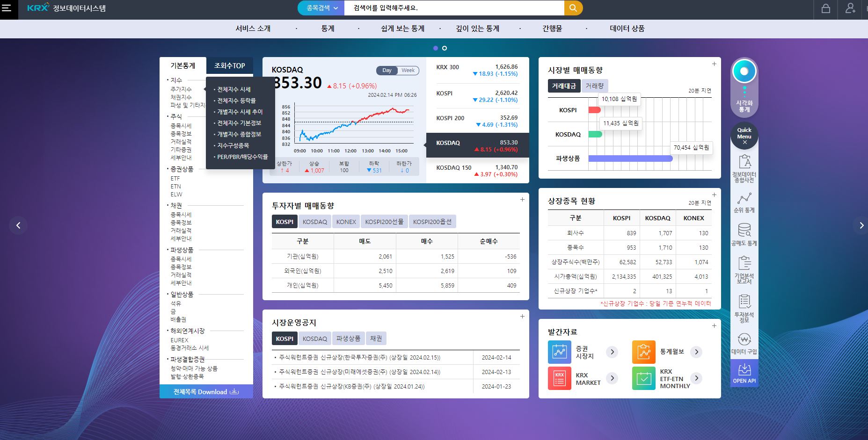Image resolution: width=868 pixels, height=440 pixels.
Task: Open ETF link in 증권상품
Action: (x=175, y=179)
